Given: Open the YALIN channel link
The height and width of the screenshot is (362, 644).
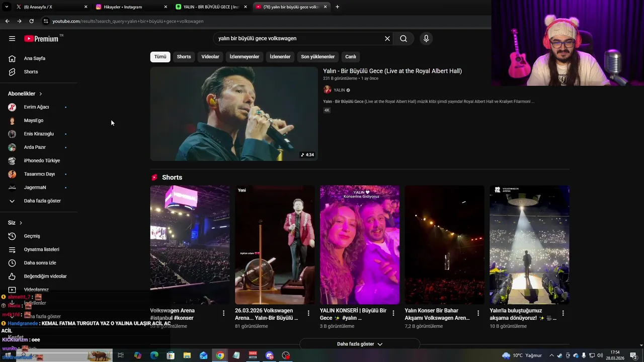Looking at the screenshot, I should pos(339,90).
